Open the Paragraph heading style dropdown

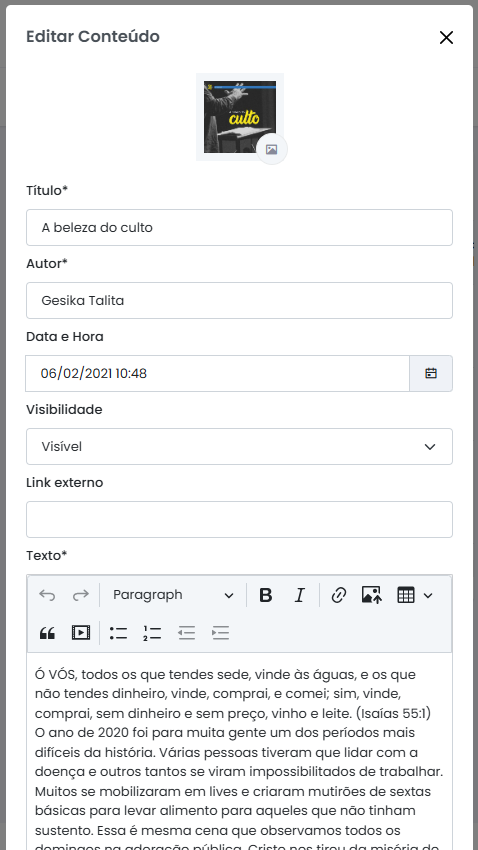[173, 595]
